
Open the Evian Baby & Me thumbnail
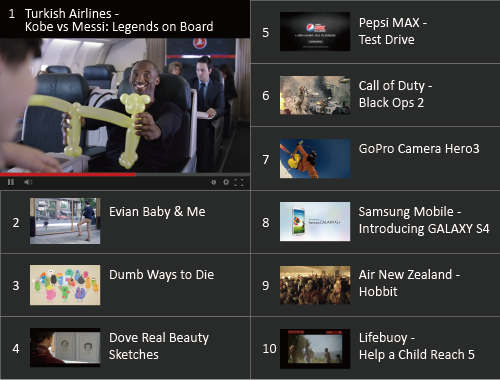coord(65,221)
